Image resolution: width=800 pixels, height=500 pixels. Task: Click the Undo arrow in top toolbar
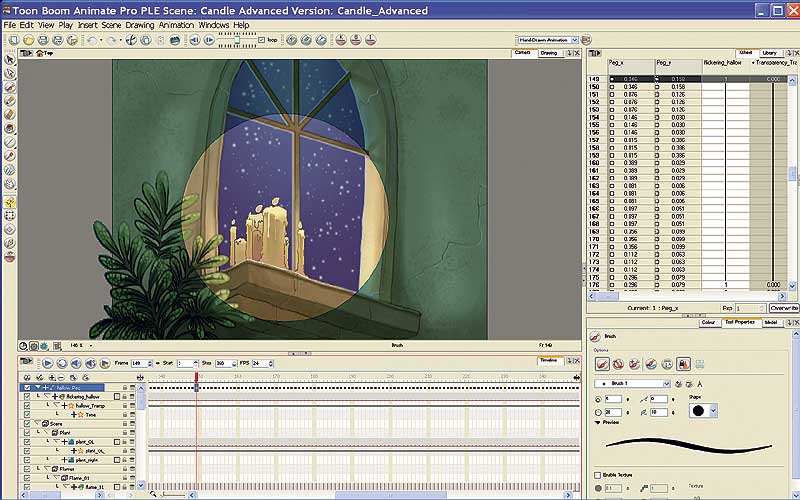pyautogui.click(x=92, y=40)
